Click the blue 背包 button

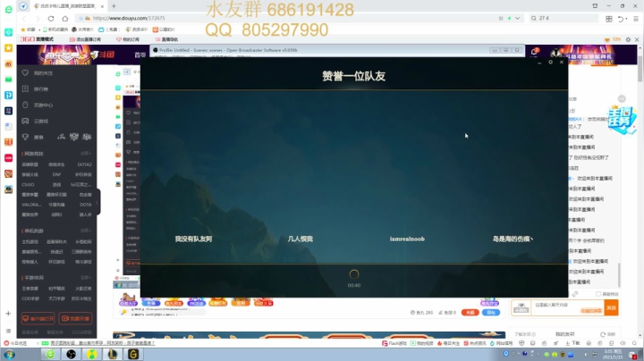click(491, 313)
